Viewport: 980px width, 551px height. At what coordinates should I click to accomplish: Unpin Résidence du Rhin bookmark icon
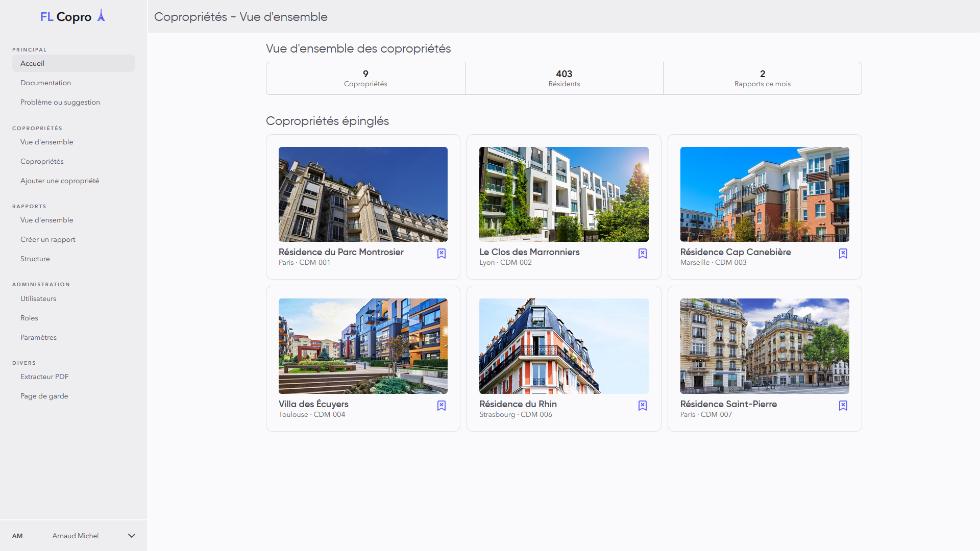(643, 406)
